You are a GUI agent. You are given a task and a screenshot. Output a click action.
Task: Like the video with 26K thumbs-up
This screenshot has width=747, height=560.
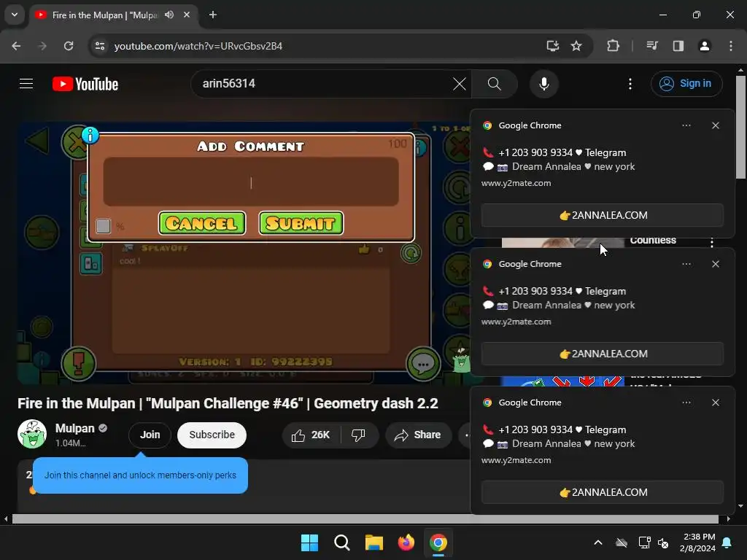(x=311, y=435)
